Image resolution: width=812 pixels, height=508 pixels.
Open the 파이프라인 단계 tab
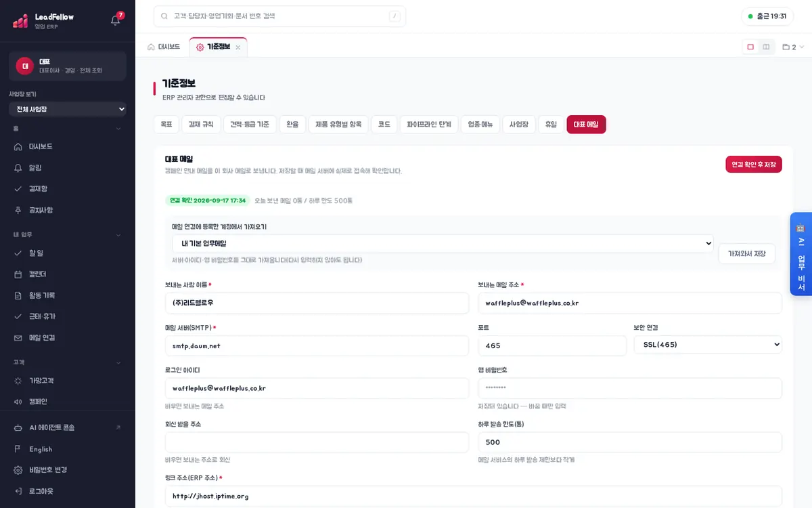pos(429,125)
